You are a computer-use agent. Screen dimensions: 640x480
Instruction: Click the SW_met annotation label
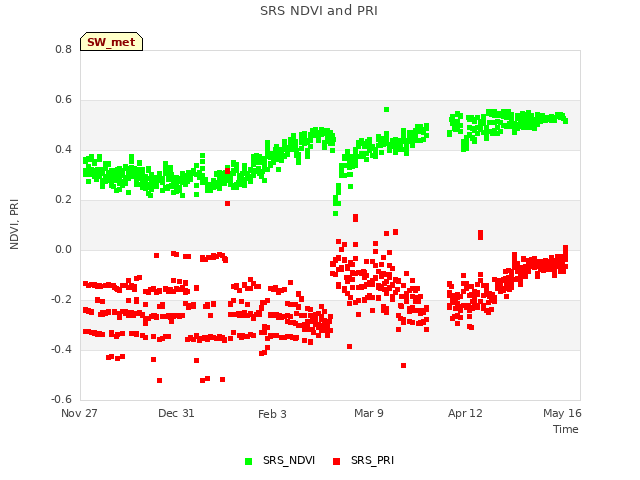111,42
